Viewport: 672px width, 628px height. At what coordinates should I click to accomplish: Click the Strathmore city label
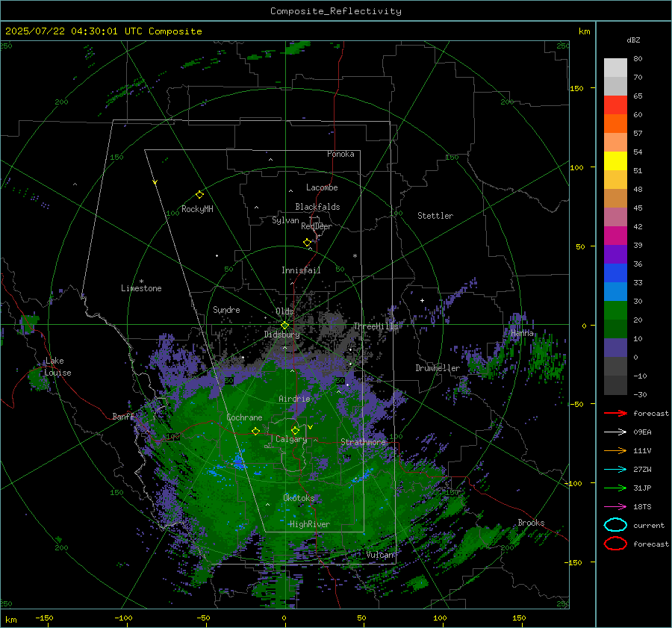(x=363, y=442)
